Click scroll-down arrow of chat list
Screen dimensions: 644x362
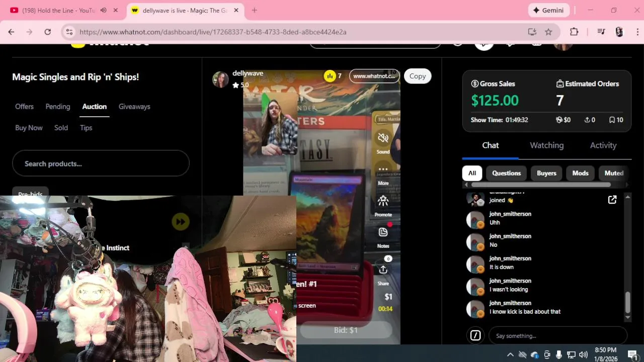pos(627,318)
